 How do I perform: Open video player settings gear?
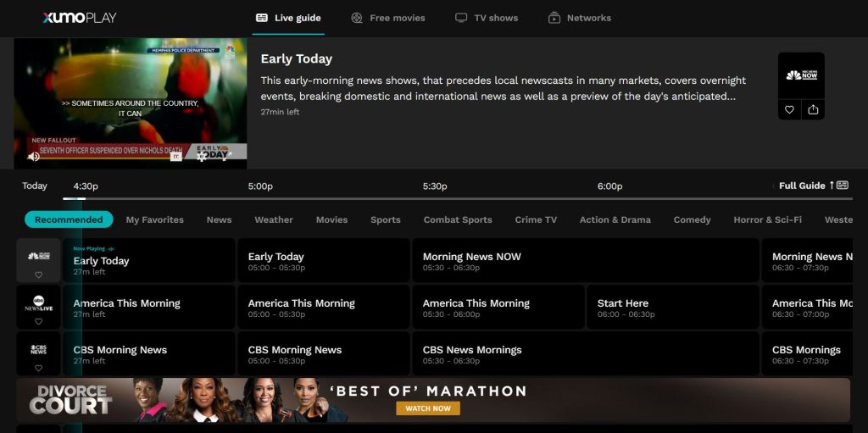[202, 157]
